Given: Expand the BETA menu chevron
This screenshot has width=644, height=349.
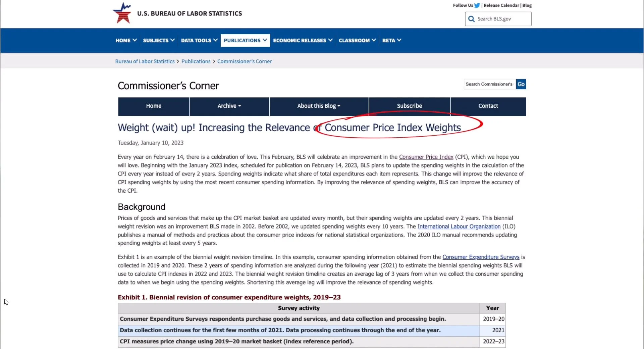Looking at the screenshot, I should [399, 40].
